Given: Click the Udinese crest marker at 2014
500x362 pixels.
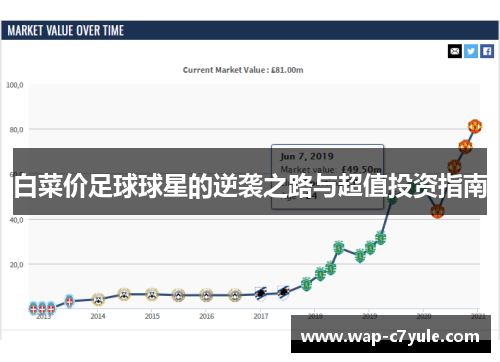Looking at the screenshot, I should pos(98,299).
